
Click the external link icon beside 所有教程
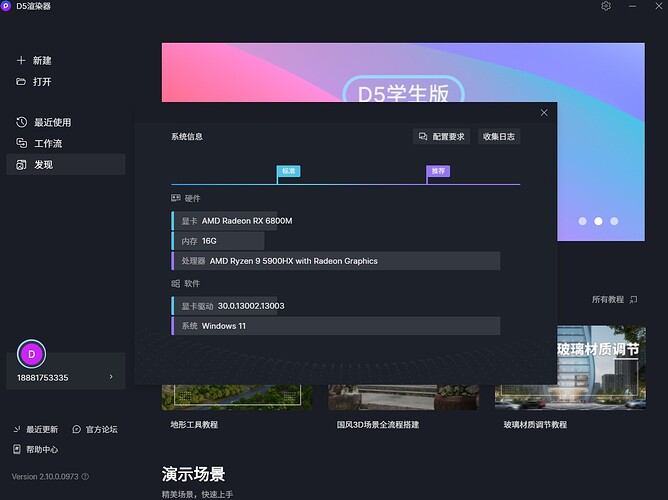(x=633, y=300)
